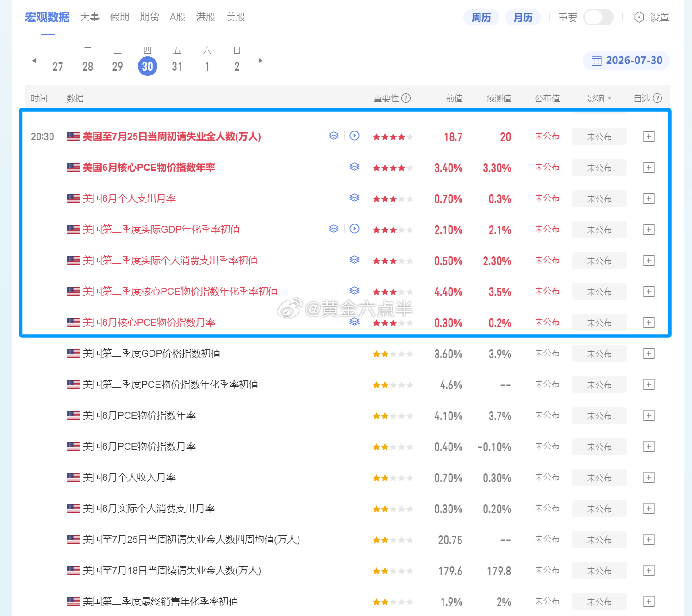Open the 设置 settings hexagon icon

(639, 17)
